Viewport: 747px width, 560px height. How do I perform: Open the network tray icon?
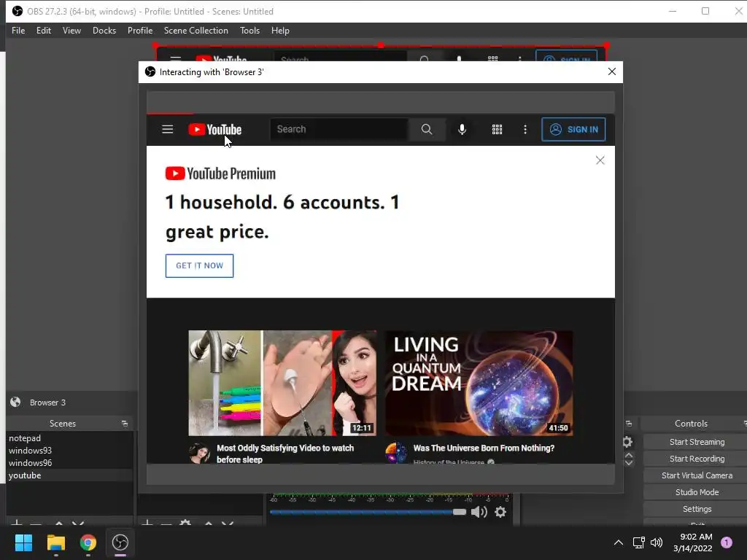pyautogui.click(x=638, y=542)
